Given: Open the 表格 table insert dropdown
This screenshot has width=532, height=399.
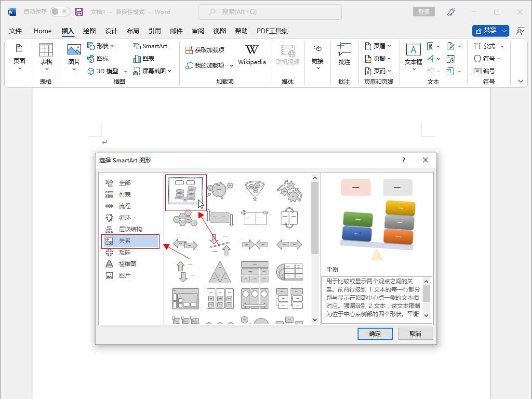Looking at the screenshot, I should point(46,57).
